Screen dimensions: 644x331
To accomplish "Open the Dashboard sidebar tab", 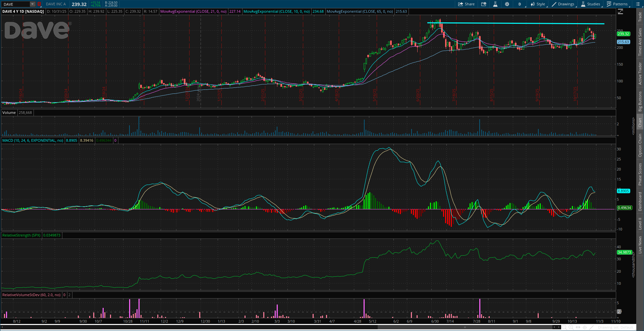I will 640,201.
